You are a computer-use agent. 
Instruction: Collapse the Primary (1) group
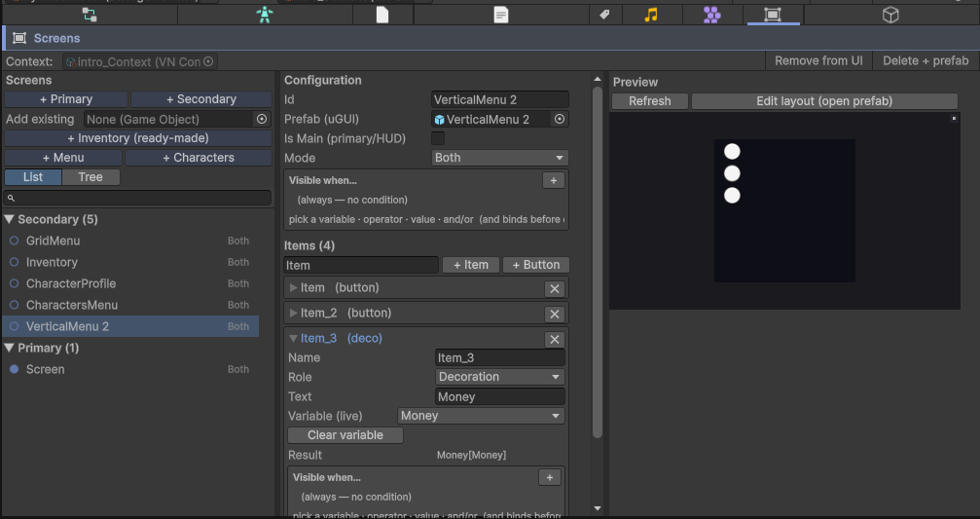click(x=10, y=348)
